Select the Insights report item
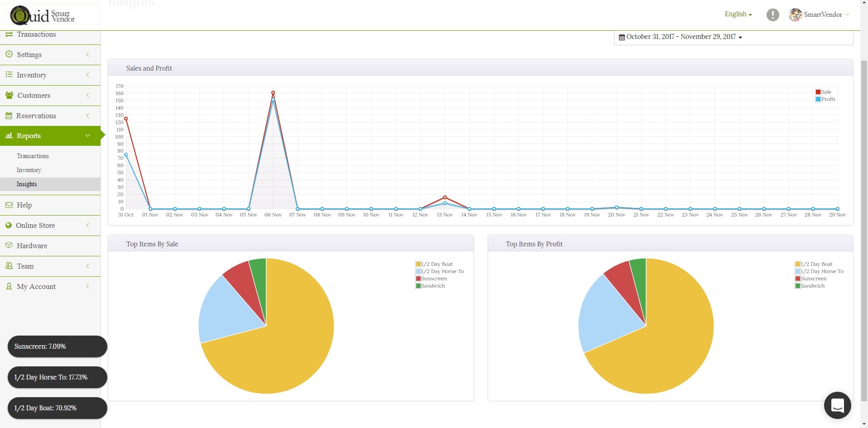The width and height of the screenshot is (868, 428). (27, 184)
